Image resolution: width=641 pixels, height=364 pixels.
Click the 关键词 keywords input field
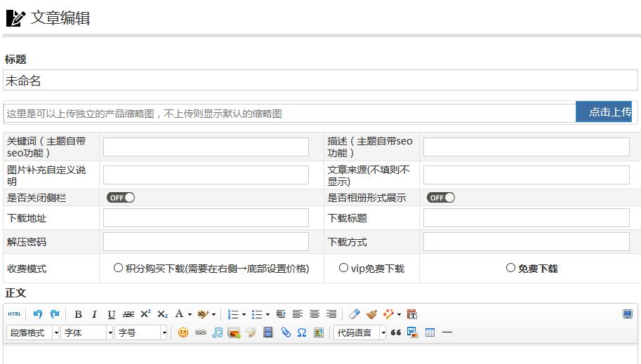pyautogui.click(x=206, y=147)
